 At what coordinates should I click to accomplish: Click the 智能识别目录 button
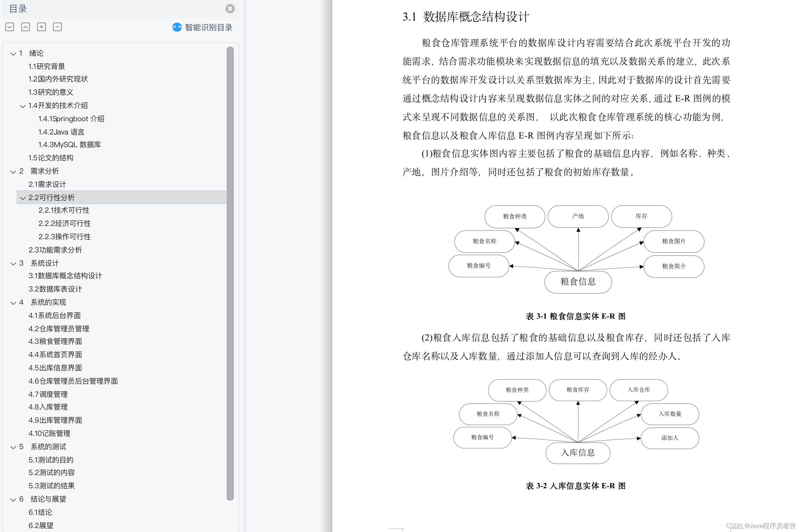click(x=208, y=27)
